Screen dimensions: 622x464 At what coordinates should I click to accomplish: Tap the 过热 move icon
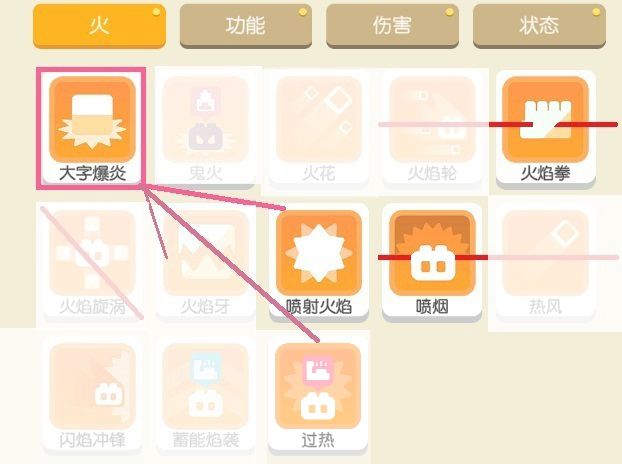click(318, 386)
